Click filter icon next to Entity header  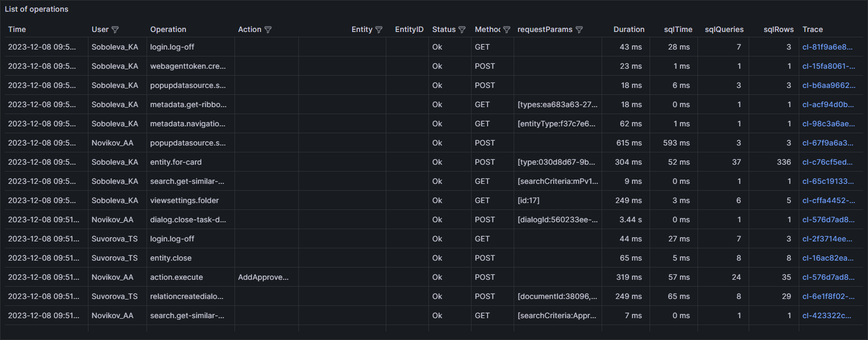[379, 30]
